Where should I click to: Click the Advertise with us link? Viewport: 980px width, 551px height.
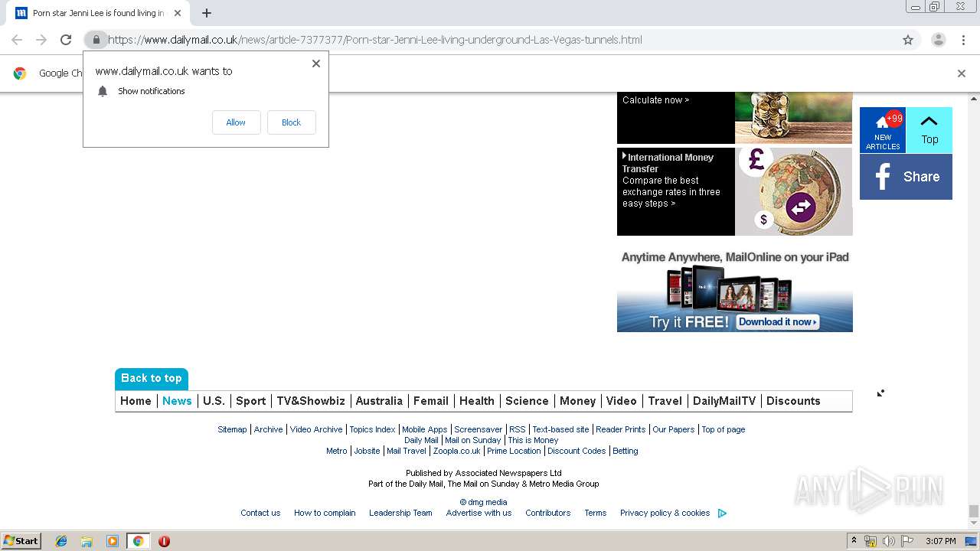point(479,513)
